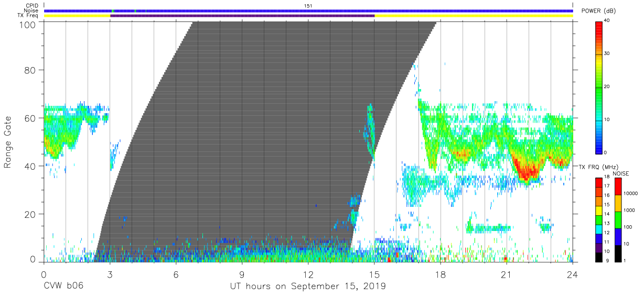Click the Noise row label

(x=31, y=10)
